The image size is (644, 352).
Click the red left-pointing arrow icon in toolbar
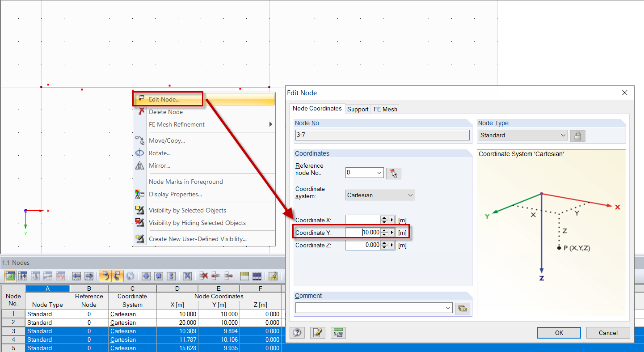point(216,276)
